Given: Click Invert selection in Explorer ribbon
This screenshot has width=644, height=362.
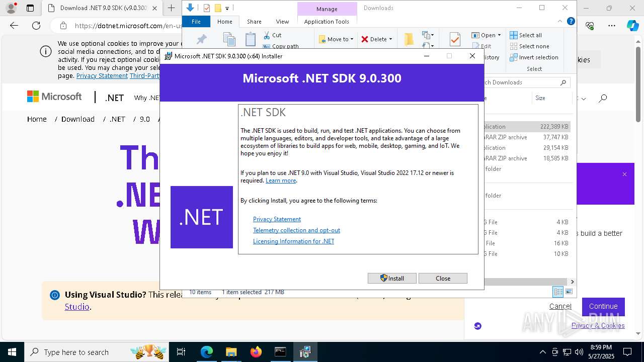Looking at the screenshot, I should coord(534,57).
